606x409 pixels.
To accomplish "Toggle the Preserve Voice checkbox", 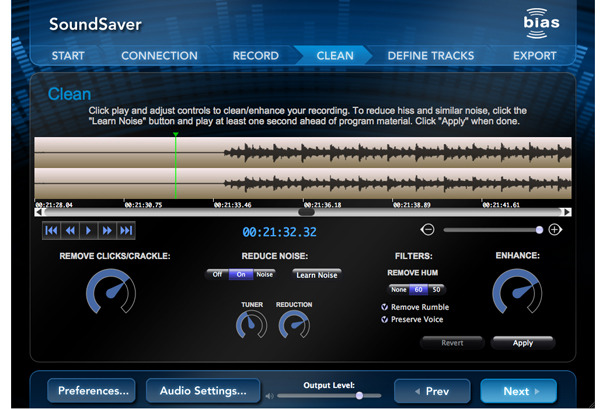I will coord(386,320).
